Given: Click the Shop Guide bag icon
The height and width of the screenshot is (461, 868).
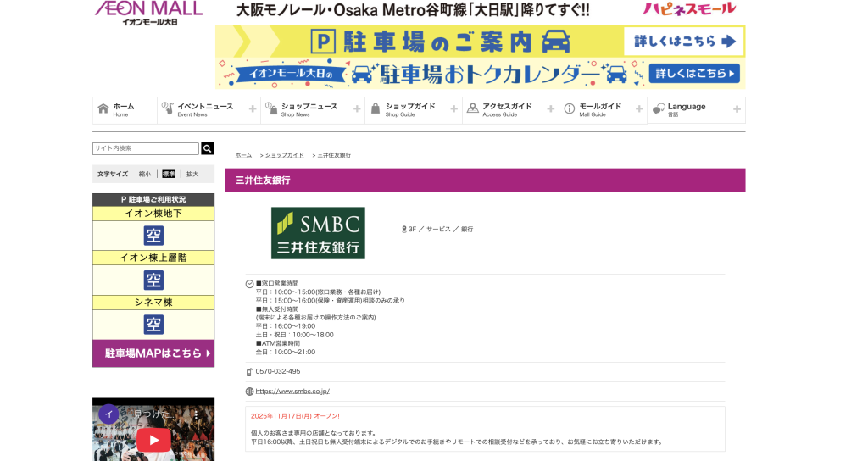Looking at the screenshot, I should coord(375,109).
